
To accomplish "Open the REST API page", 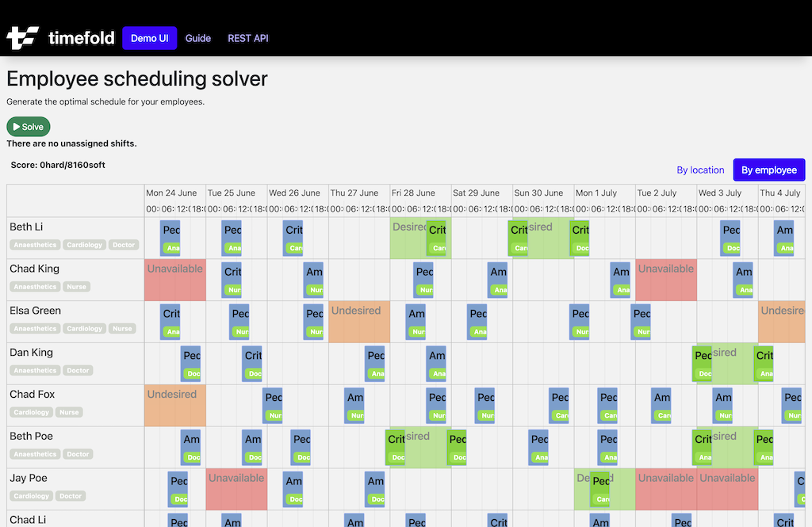I will [247, 38].
